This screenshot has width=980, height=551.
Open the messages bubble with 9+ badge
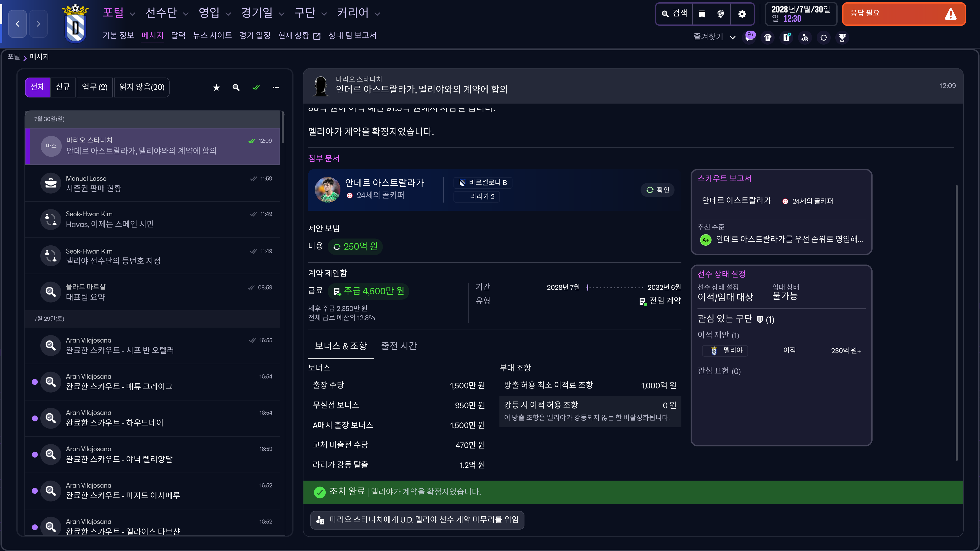[749, 37]
